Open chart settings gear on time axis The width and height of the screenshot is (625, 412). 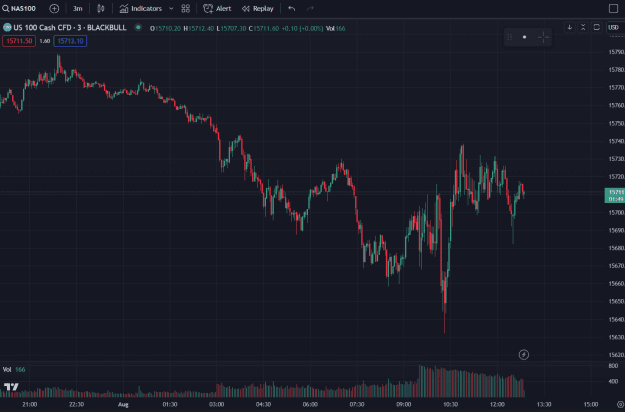(620, 405)
